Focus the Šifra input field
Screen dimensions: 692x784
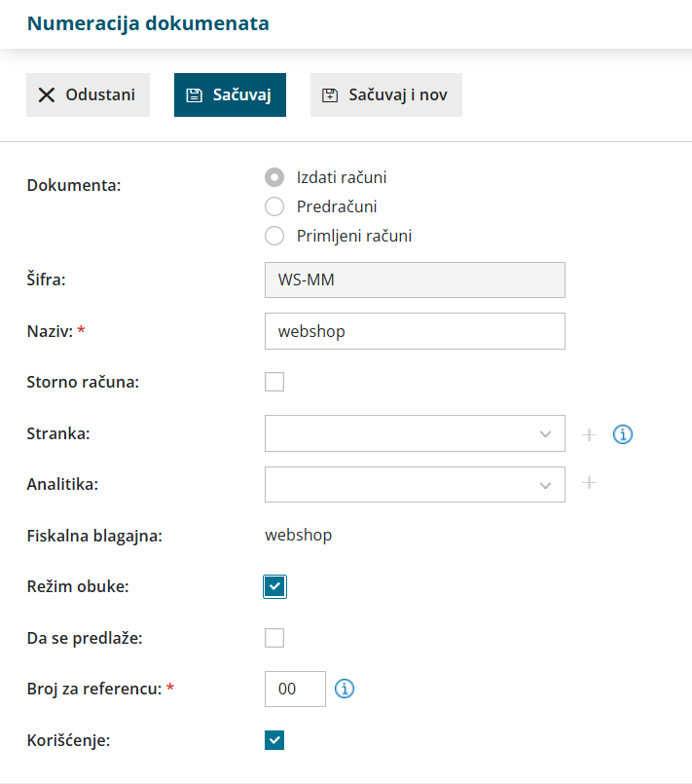[x=415, y=280]
